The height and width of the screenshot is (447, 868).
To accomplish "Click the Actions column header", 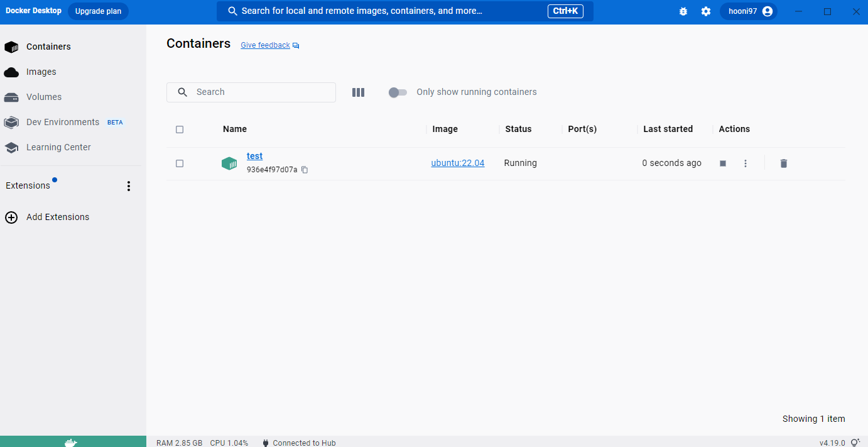I will pos(734,129).
